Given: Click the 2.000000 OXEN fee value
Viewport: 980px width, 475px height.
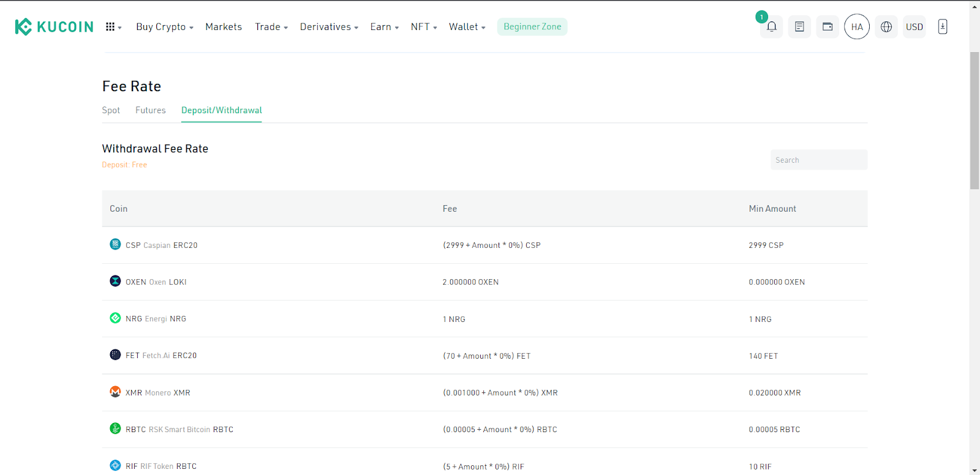Looking at the screenshot, I should (x=471, y=282).
